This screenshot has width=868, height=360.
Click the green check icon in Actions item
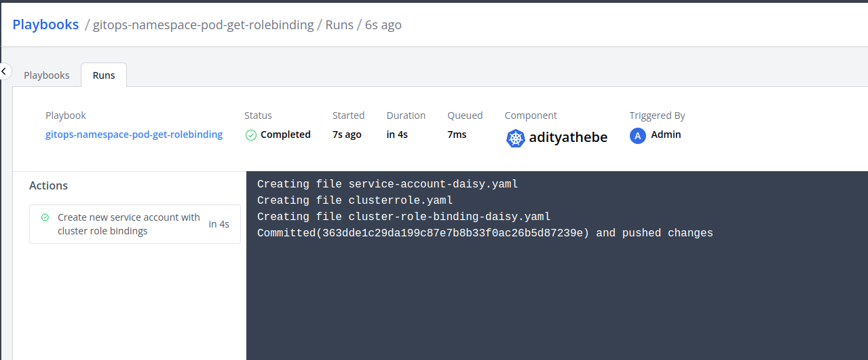(45, 218)
